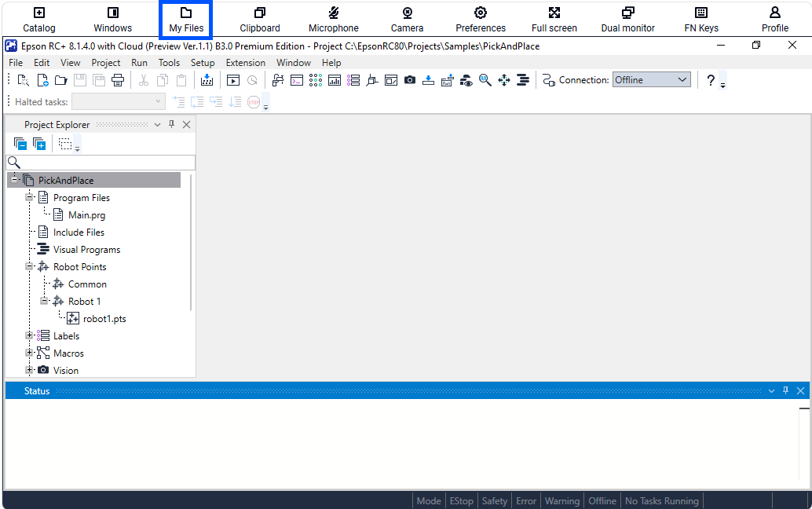Viewport: 812px width, 509px height.
Task: Toggle Microphone in the top bar
Action: [x=334, y=20]
